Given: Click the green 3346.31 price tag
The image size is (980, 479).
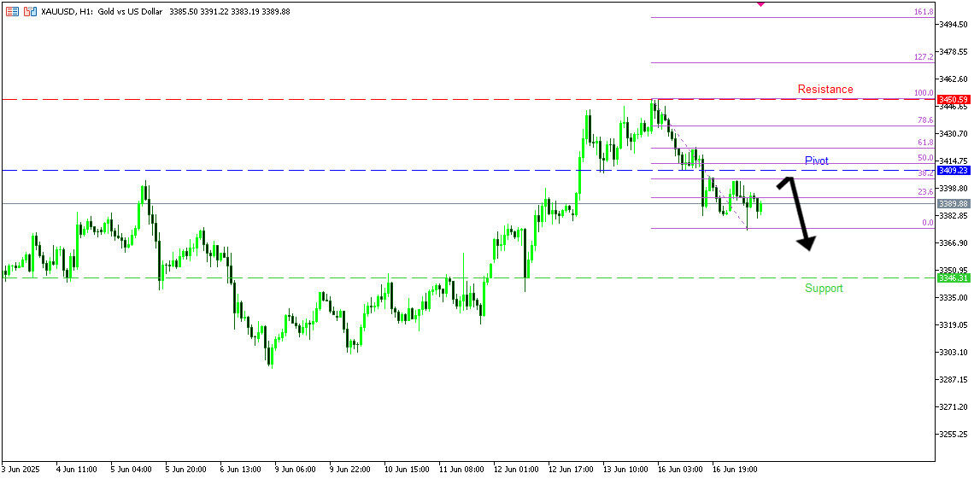Looking at the screenshot, I should coord(954,278).
